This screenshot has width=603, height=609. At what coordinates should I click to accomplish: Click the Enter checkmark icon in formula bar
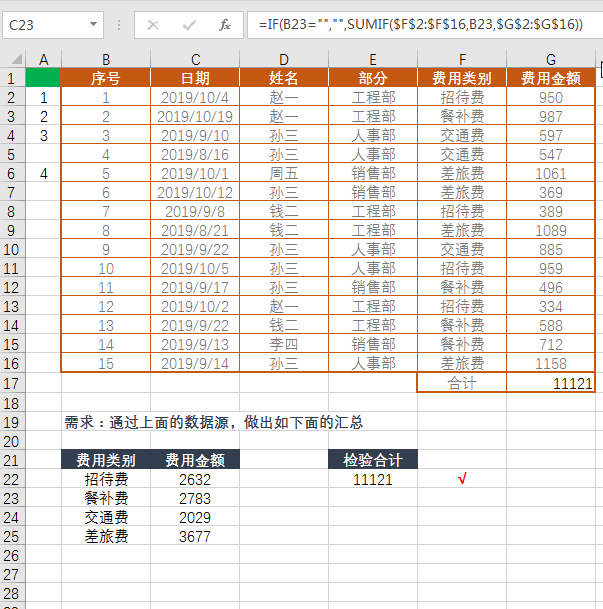click(189, 25)
